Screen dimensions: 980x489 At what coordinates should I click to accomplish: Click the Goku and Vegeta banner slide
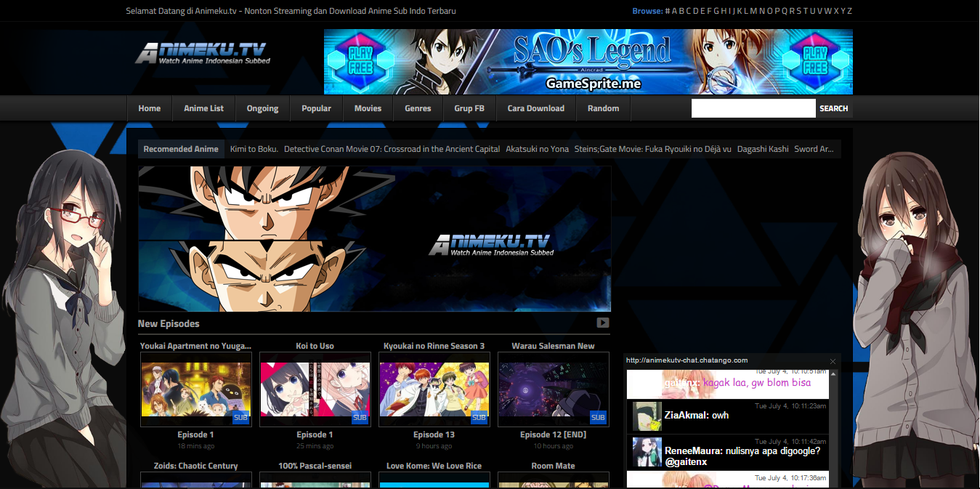[x=375, y=239]
